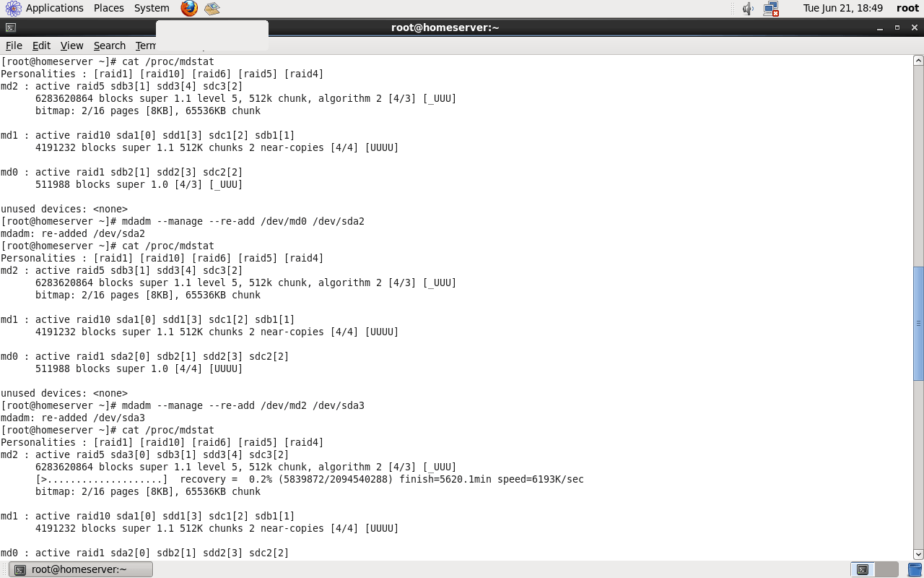Image resolution: width=924 pixels, height=578 pixels.
Task: Click the 'mdadm --manage --re-add /dev/md2 /dev/sda3' command
Action: 243,405
